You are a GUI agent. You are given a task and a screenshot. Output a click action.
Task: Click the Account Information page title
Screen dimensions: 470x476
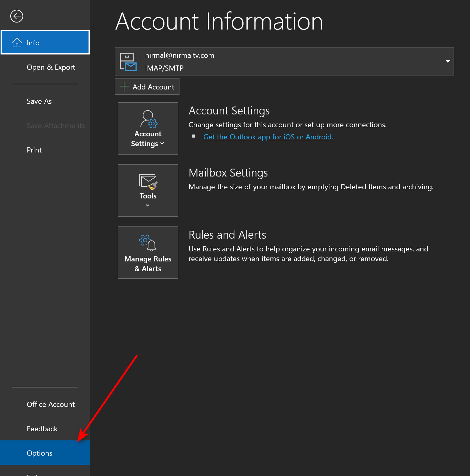(219, 21)
